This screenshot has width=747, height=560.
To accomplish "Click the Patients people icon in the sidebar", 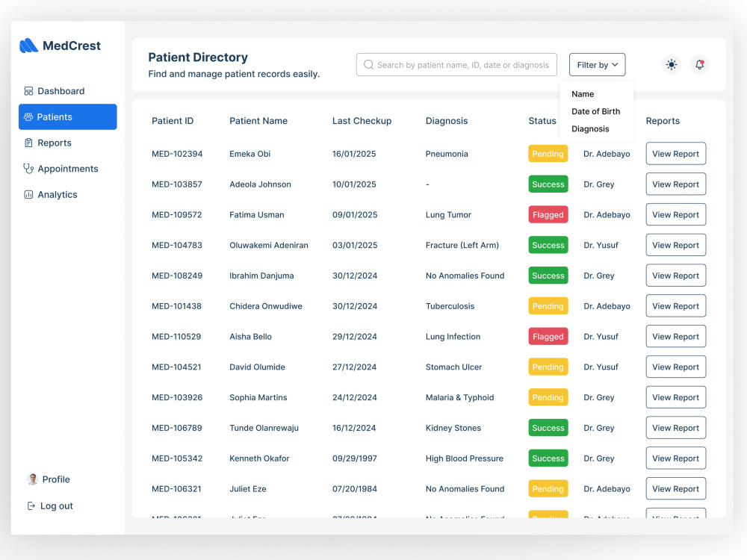I will [x=28, y=116].
